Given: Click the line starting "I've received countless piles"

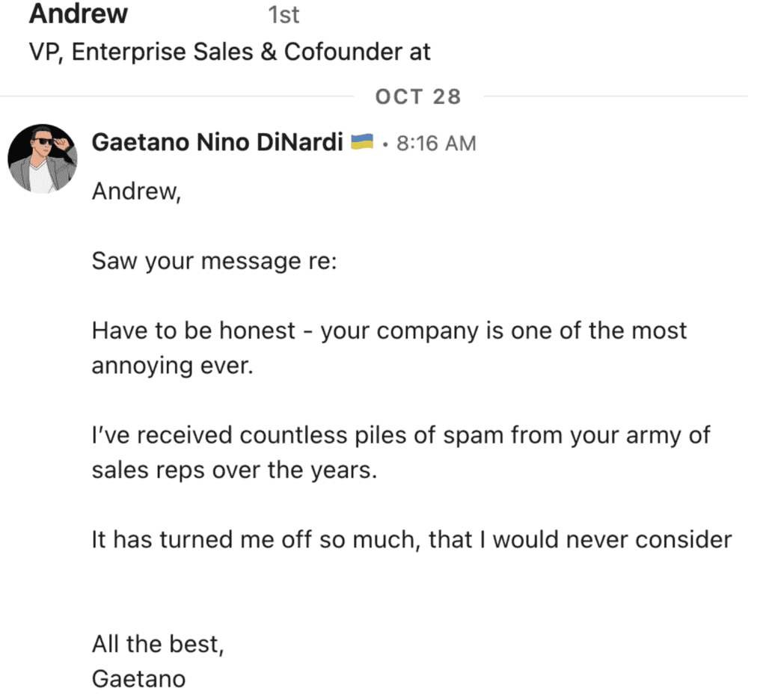Looking at the screenshot, I should [401, 435].
